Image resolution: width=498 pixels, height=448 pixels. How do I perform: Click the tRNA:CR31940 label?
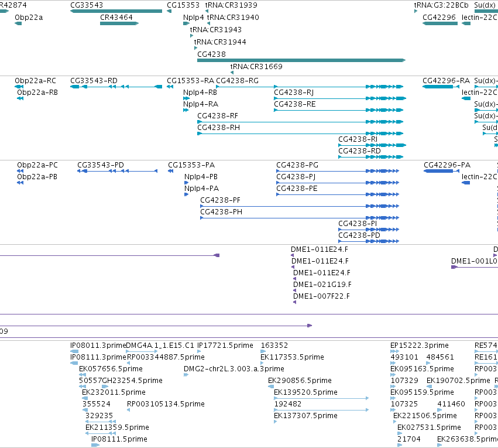pyautogui.click(x=233, y=18)
